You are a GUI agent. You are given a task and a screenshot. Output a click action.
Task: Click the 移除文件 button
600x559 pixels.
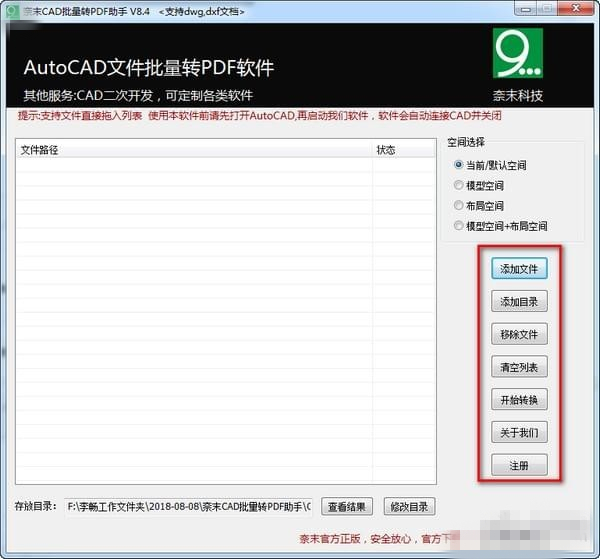(519, 334)
